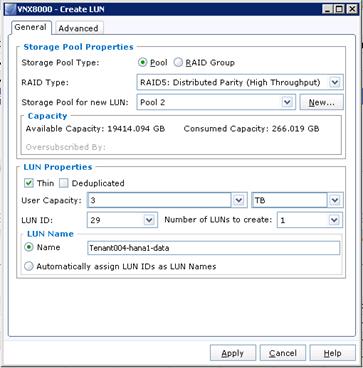Open Storage Pool for new LUN dropdown
The height and width of the screenshot is (368, 363).
(x=287, y=102)
